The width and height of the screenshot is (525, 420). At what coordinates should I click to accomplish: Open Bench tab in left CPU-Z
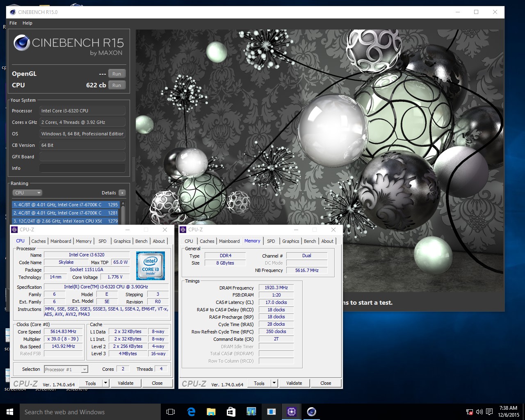point(142,241)
